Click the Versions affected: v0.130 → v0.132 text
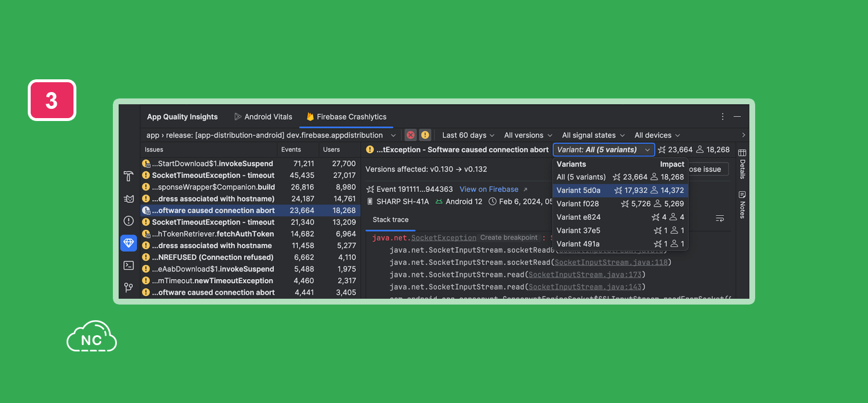Screen dimensions: 868x403 point(426,169)
